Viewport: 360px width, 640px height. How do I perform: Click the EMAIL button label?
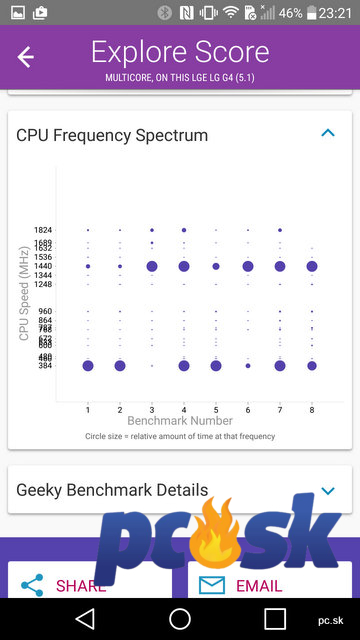(x=259, y=586)
